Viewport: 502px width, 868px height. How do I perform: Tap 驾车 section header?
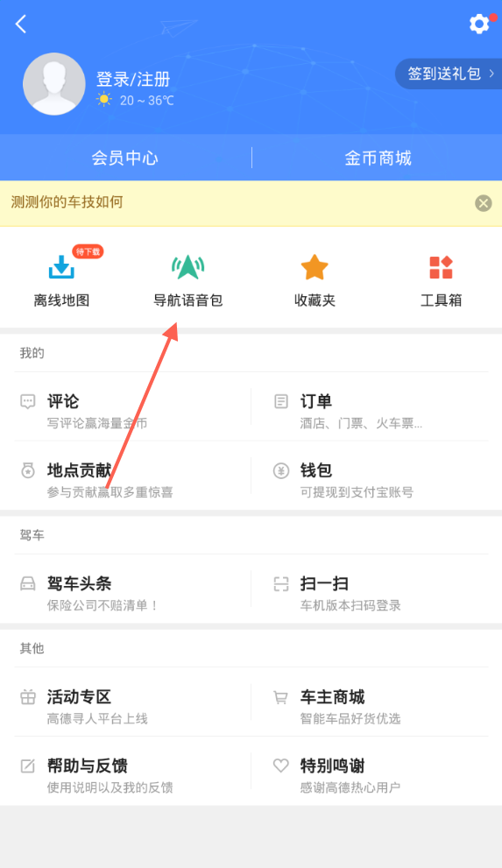[32, 535]
